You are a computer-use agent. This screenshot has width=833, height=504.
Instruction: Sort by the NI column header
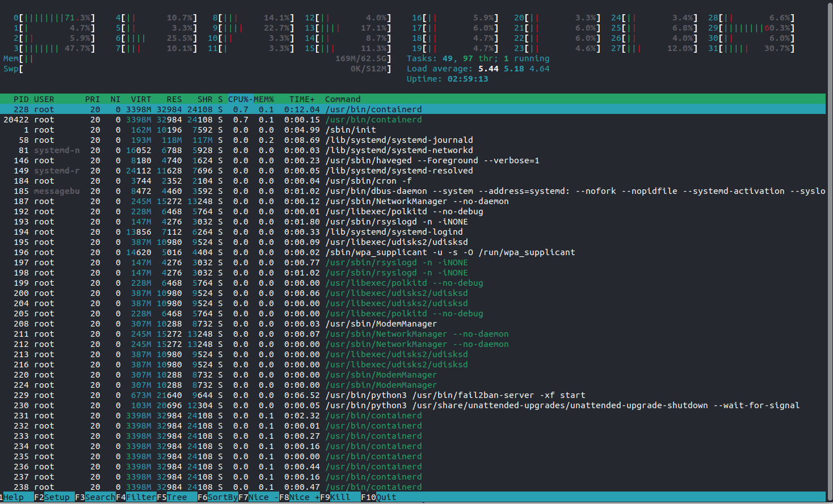pos(116,99)
